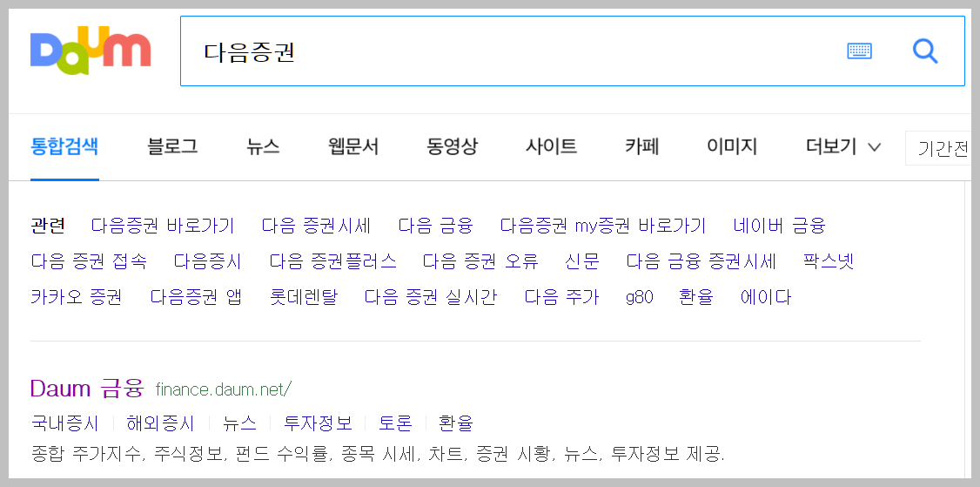Open related search 다음 주가
Viewport: 980px width, 487px height.
coord(561,297)
